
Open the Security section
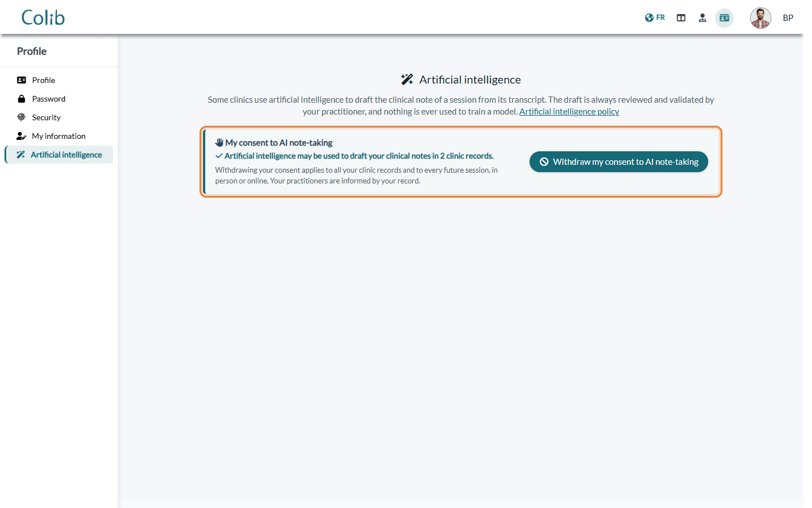pyautogui.click(x=59, y=117)
